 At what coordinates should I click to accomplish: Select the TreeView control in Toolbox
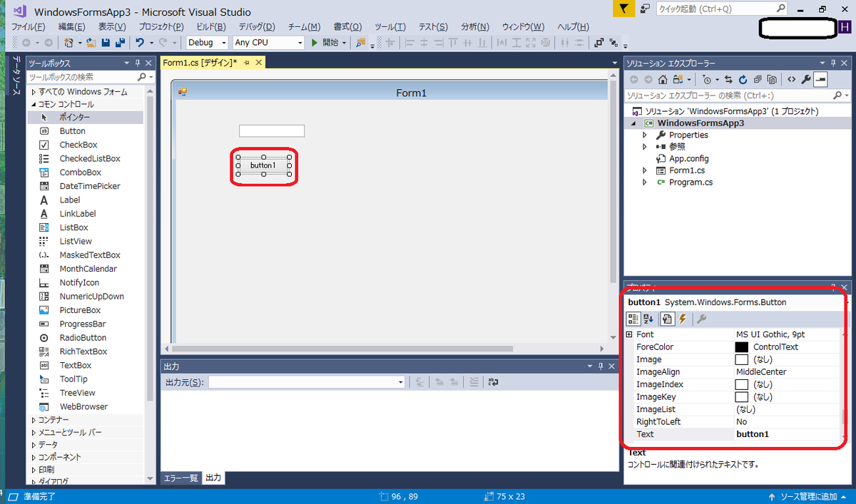tap(86, 393)
